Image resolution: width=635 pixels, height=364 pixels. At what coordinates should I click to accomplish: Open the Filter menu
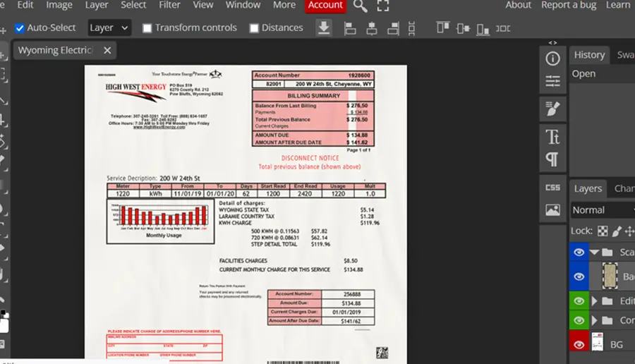click(169, 5)
